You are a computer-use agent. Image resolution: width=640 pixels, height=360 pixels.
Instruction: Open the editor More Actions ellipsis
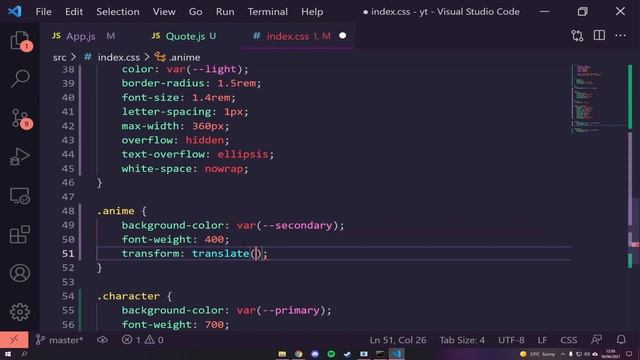[x=620, y=36]
